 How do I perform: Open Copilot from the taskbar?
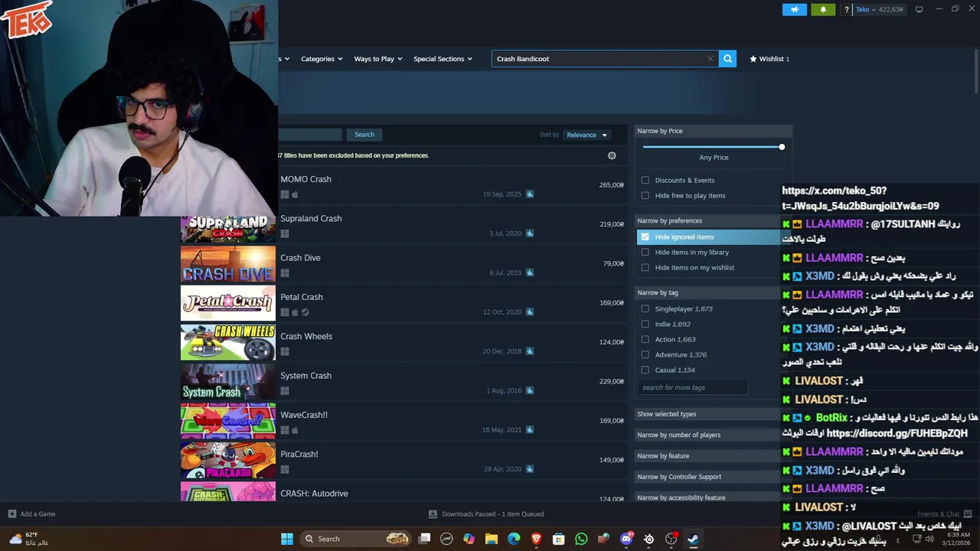(x=469, y=539)
